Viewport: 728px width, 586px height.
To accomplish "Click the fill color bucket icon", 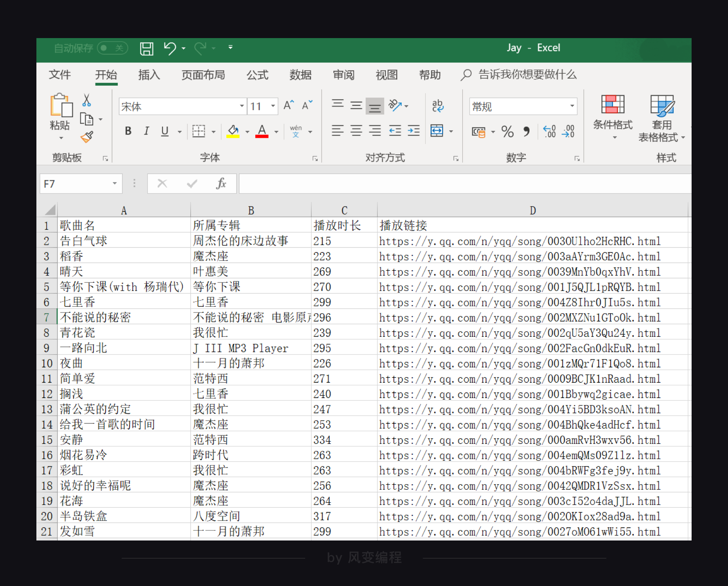I will pyautogui.click(x=233, y=131).
